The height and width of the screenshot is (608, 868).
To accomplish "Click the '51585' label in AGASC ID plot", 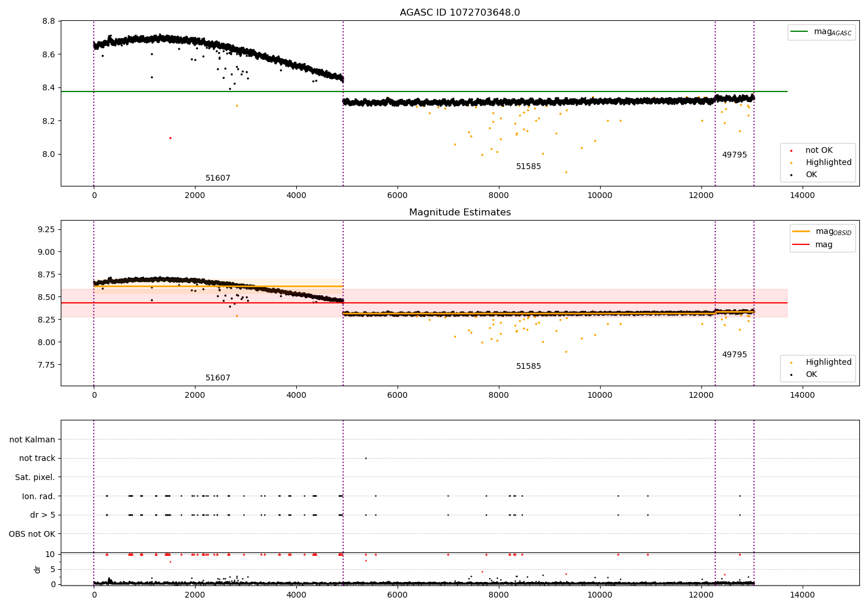I will 528,166.
